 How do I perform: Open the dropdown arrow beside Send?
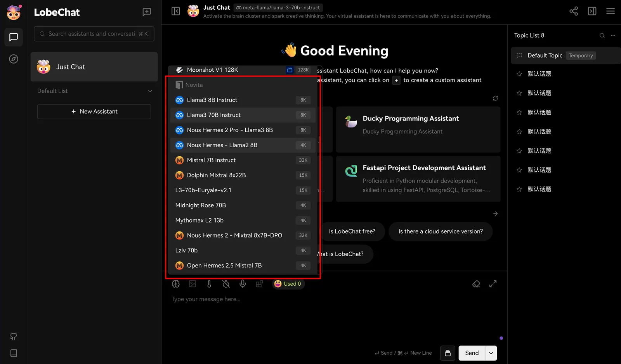point(491,353)
